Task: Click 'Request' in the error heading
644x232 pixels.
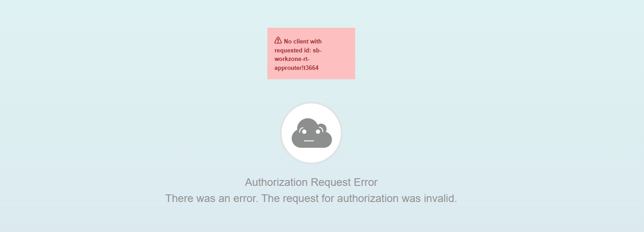Action: coord(331,183)
